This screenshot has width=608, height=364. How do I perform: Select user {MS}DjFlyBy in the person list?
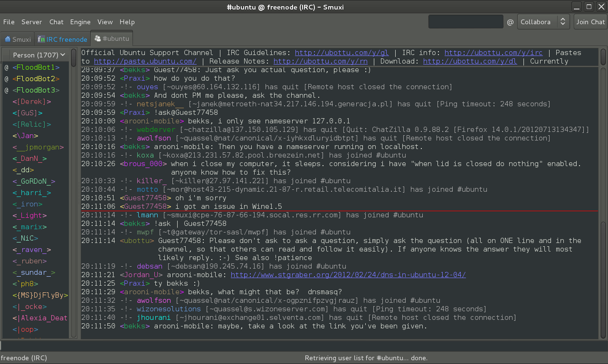40,295
